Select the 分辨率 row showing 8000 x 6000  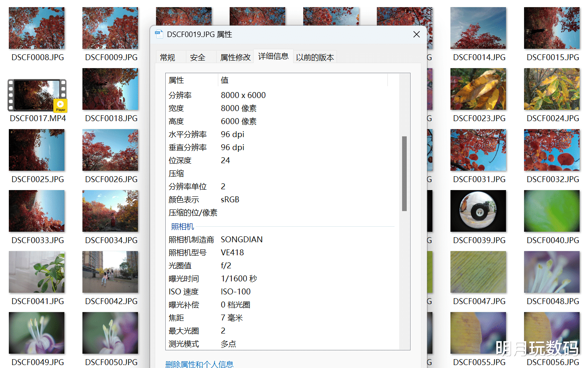[x=282, y=95]
